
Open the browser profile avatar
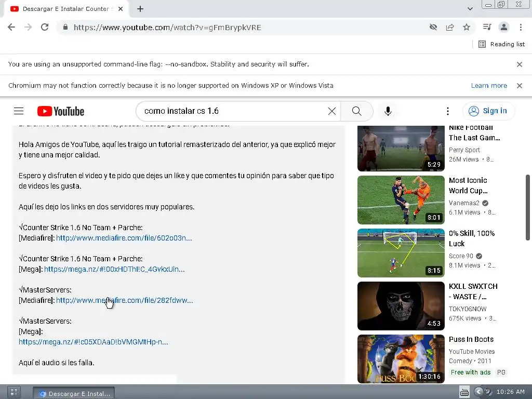[x=504, y=27]
